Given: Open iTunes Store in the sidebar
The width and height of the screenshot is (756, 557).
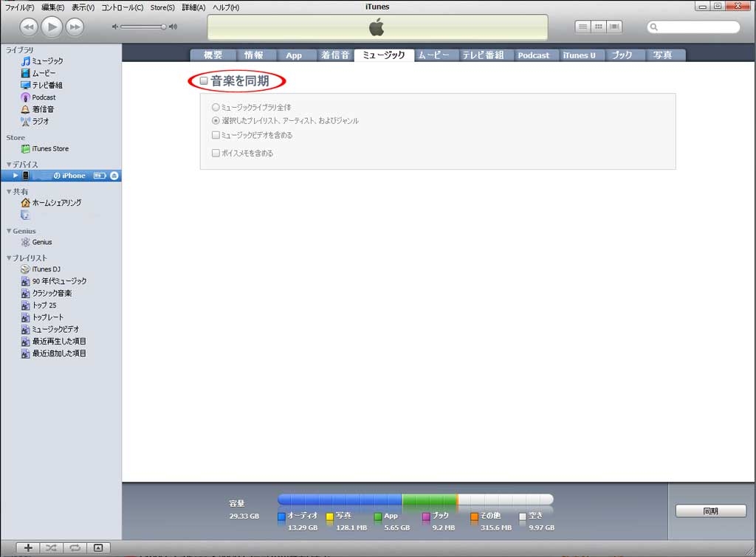Looking at the screenshot, I should 45,148.
